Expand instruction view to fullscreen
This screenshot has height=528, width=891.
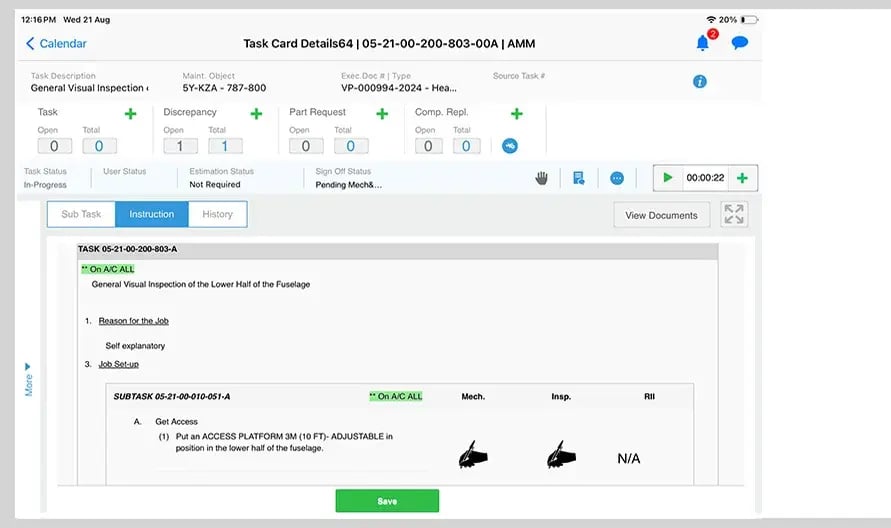(734, 214)
